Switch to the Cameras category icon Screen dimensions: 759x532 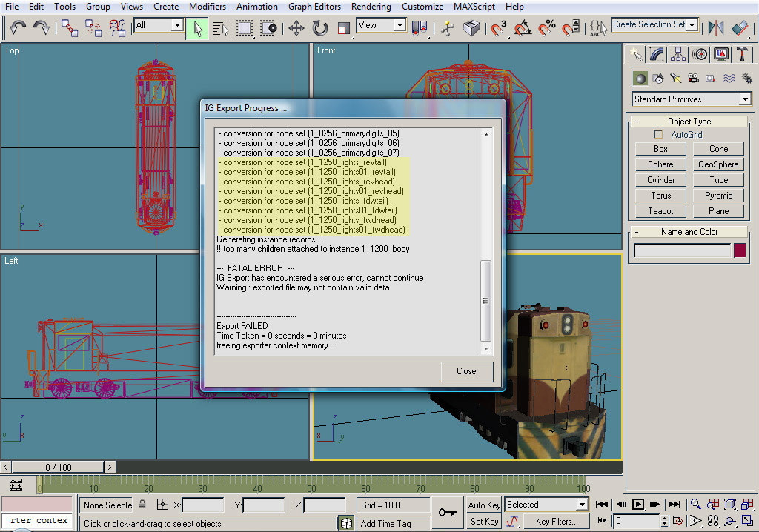pyautogui.click(x=694, y=78)
